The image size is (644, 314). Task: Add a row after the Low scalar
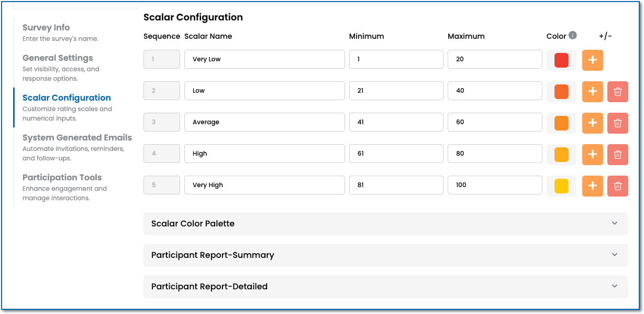tap(592, 91)
